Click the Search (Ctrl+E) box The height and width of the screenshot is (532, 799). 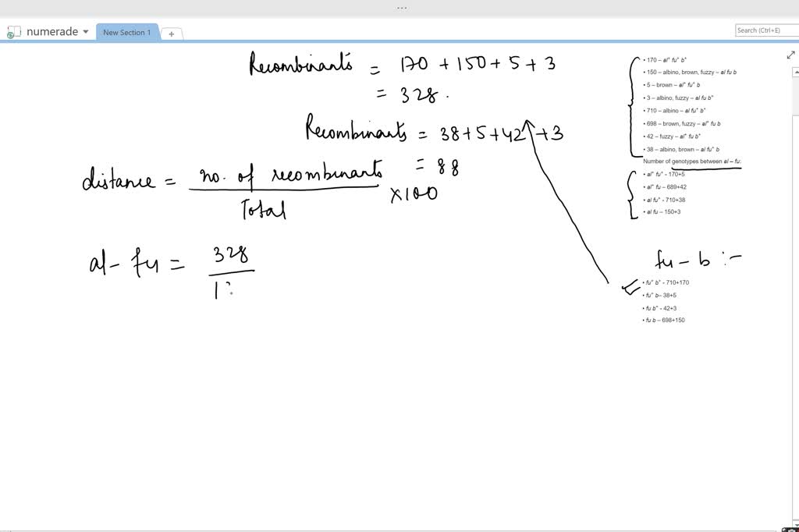(x=765, y=30)
